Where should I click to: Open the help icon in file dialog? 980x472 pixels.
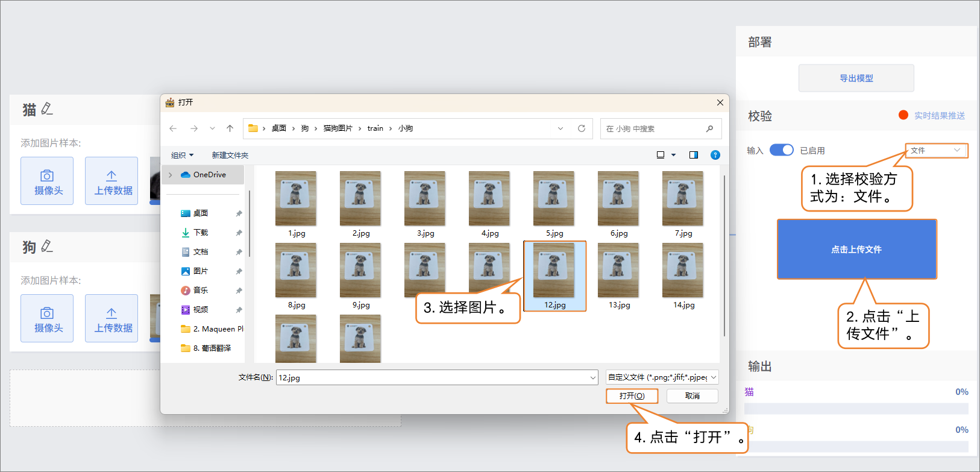pyautogui.click(x=715, y=155)
